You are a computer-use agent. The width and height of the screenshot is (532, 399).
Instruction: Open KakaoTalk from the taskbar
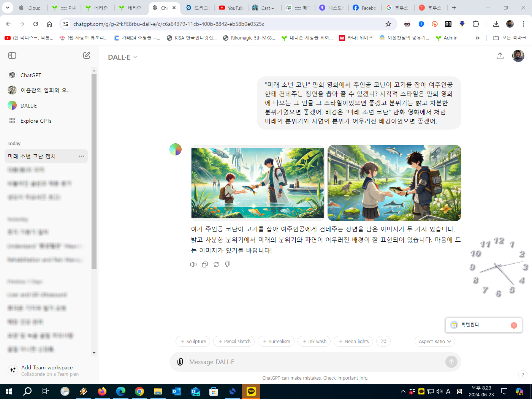point(251,391)
